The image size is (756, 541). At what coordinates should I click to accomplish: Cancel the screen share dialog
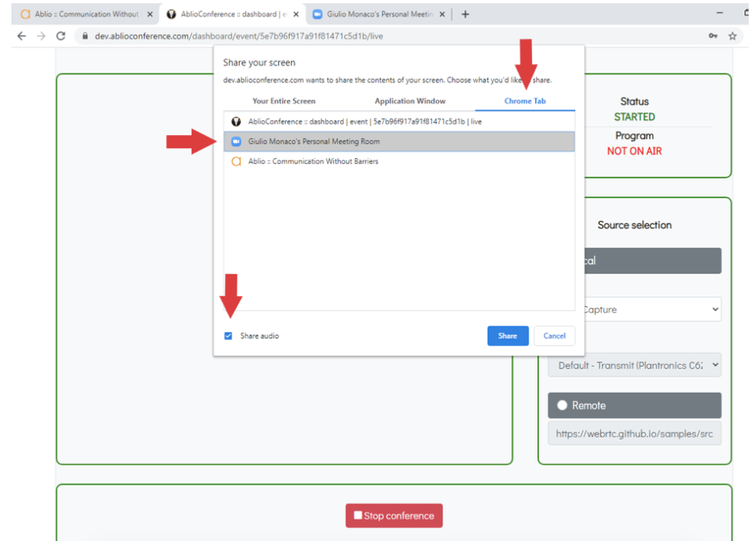click(555, 336)
